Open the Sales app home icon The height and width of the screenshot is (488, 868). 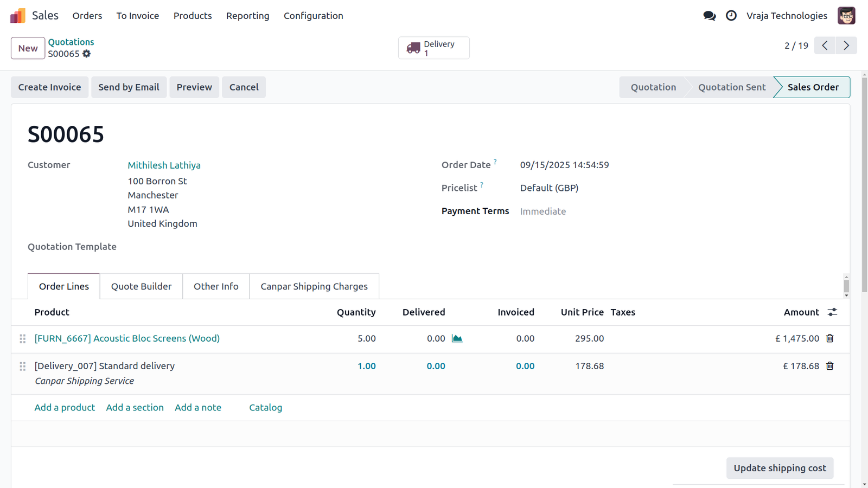tap(18, 16)
